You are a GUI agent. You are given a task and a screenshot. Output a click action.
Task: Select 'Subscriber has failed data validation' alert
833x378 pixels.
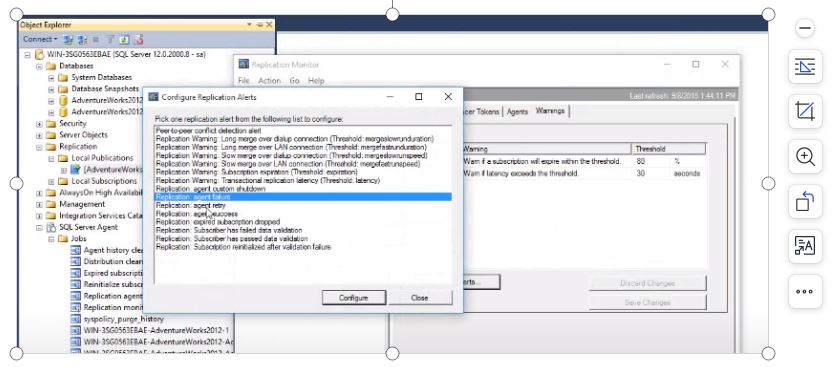click(x=303, y=230)
